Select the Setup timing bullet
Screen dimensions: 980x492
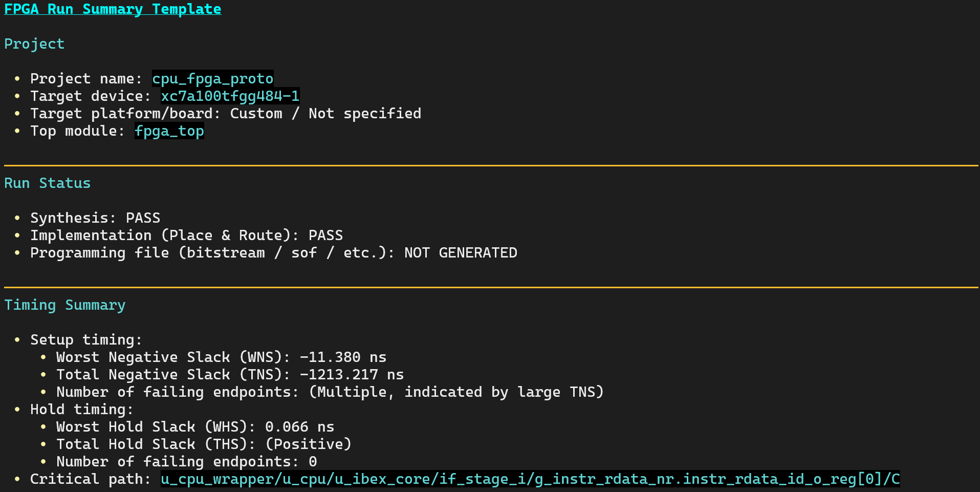pos(86,340)
